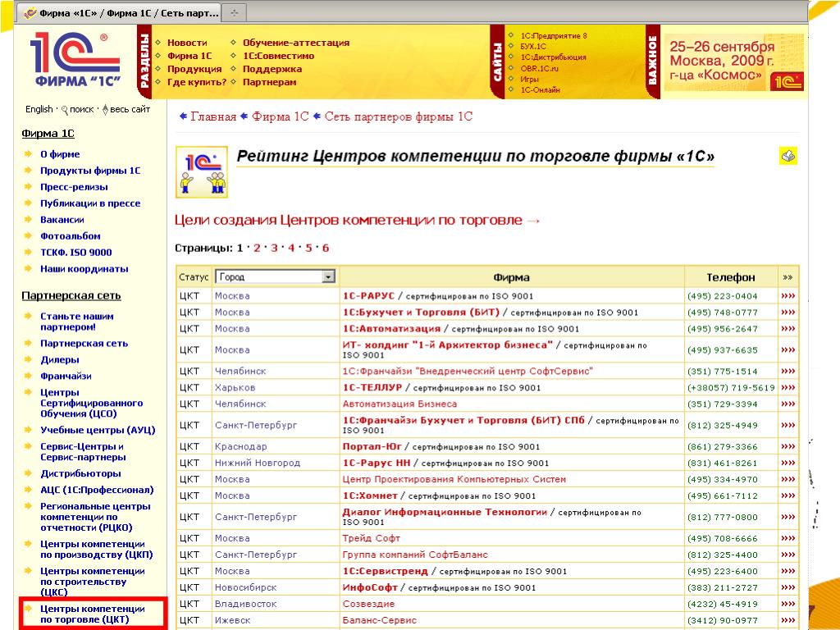Go to page 2 of the rating

[x=257, y=248]
